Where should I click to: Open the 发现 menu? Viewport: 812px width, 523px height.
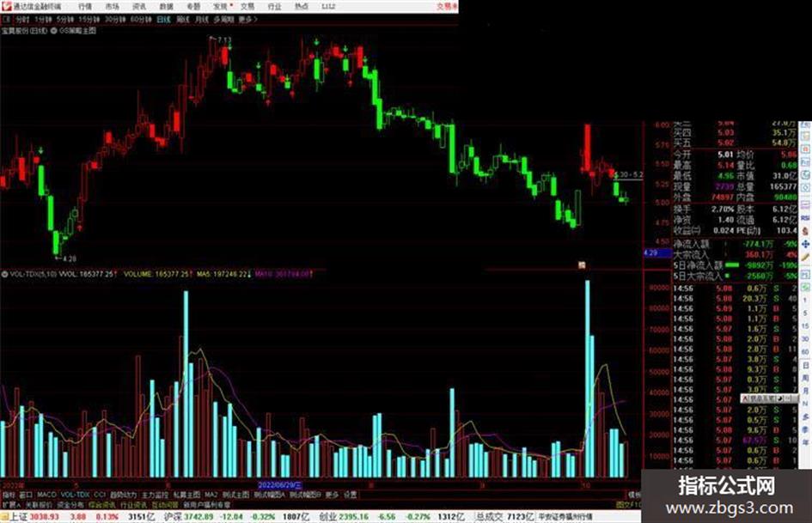click(221, 6)
